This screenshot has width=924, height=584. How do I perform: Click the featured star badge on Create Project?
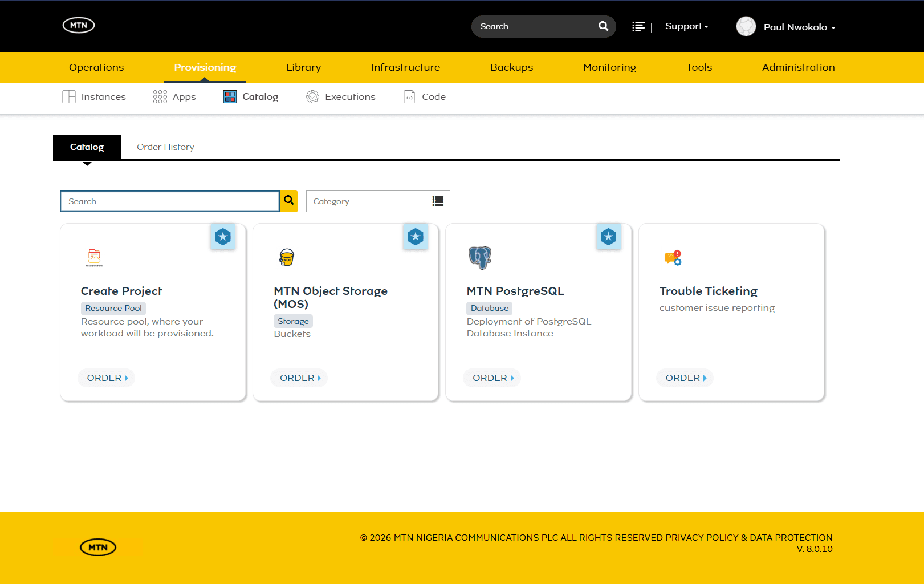pyautogui.click(x=223, y=236)
